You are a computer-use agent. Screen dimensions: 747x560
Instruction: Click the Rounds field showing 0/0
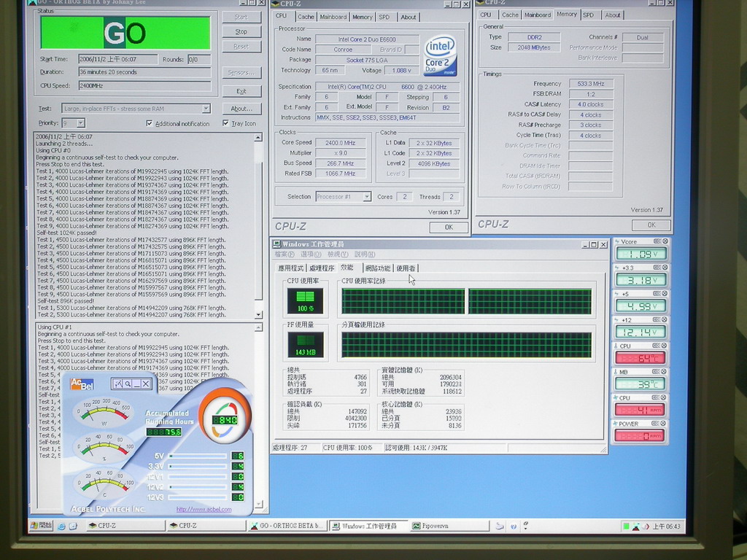click(199, 60)
